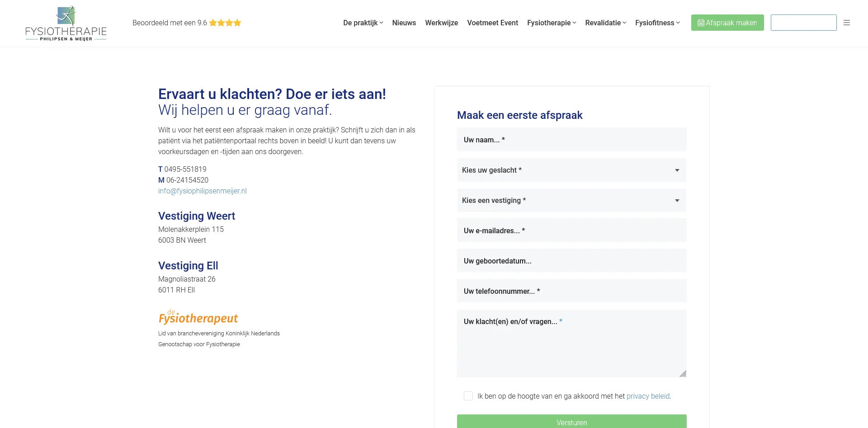This screenshot has height=428, width=868.
Task: Click the empty outlined button in header
Action: click(x=804, y=23)
